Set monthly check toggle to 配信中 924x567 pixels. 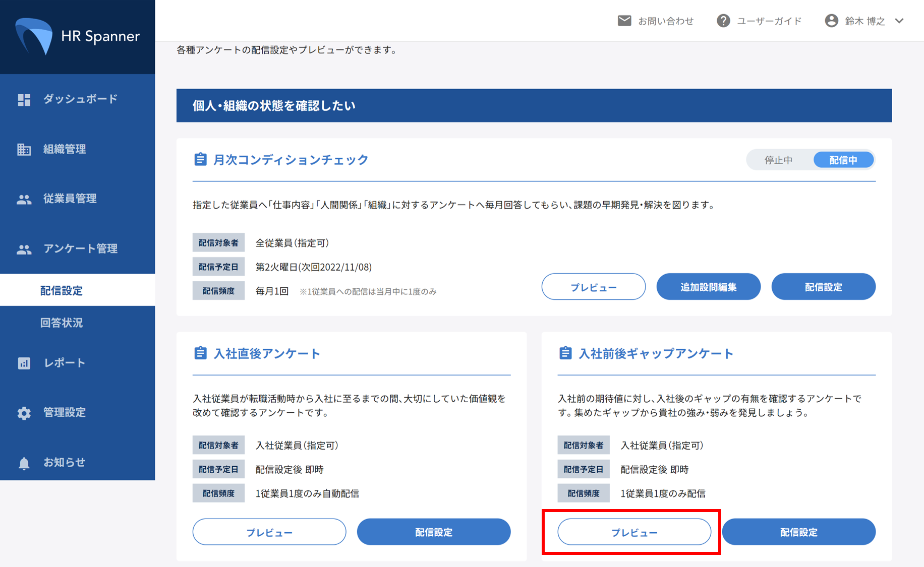843,160
